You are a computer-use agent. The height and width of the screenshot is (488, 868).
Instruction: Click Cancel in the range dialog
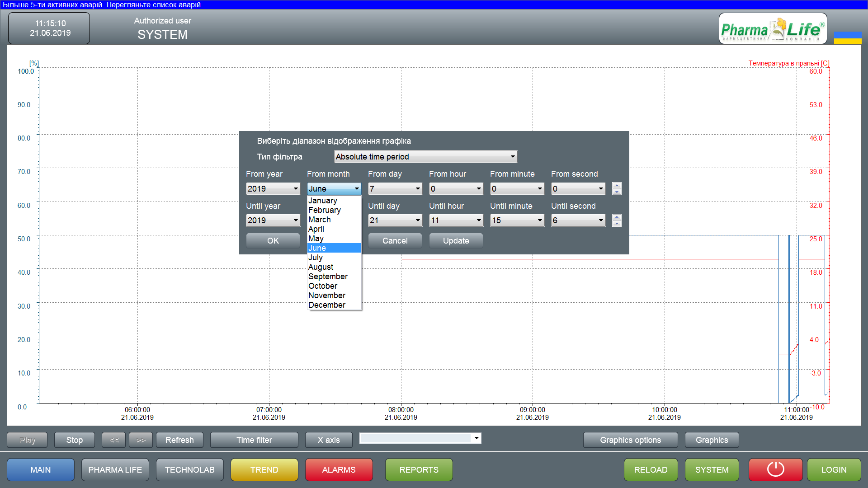(395, 241)
